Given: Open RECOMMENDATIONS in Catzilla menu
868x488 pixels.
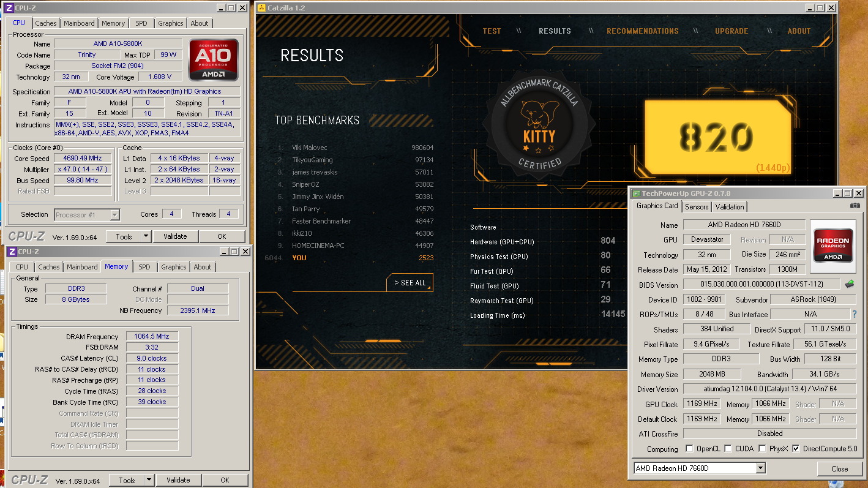Looking at the screenshot, I should pyautogui.click(x=643, y=31).
